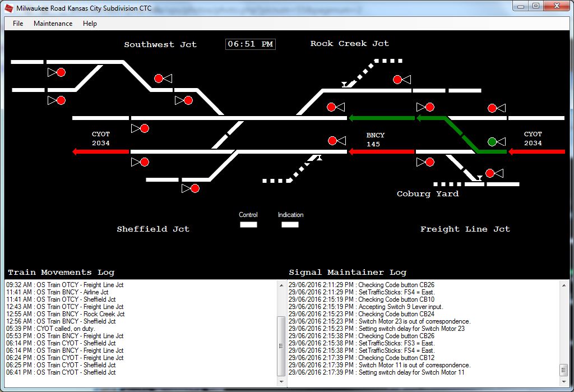This screenshot has width=574, height=392.
Task: Click the red track beside BNCY 145
Action: (x=381, y=151)
